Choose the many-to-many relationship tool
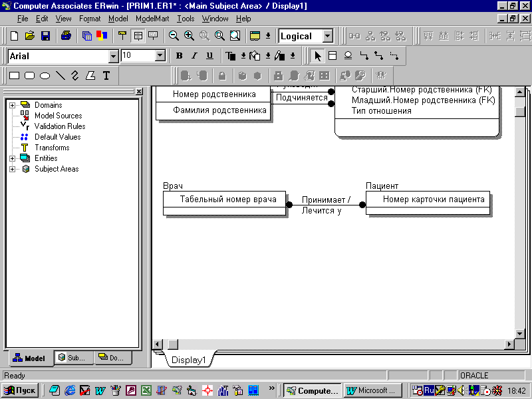532x399 pixels. [378, 56]
